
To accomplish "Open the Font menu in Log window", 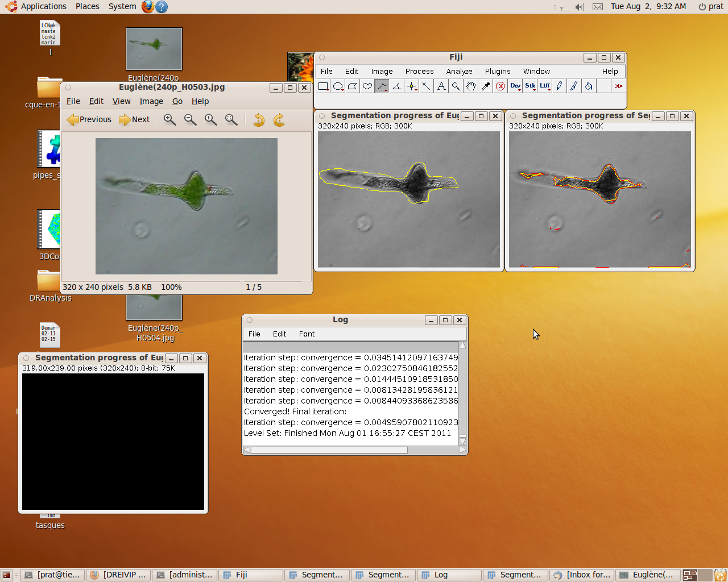I will 307,334.
